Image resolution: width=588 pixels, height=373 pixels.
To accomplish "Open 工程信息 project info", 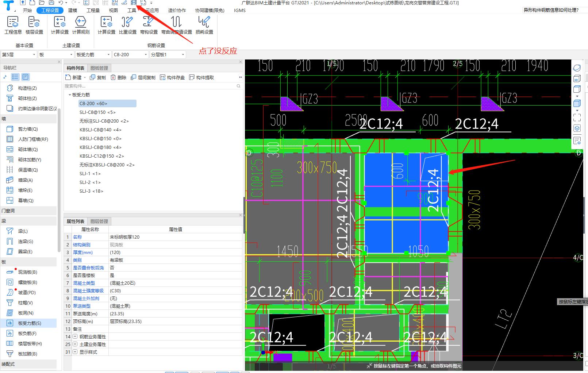I will tap(13, 25).
